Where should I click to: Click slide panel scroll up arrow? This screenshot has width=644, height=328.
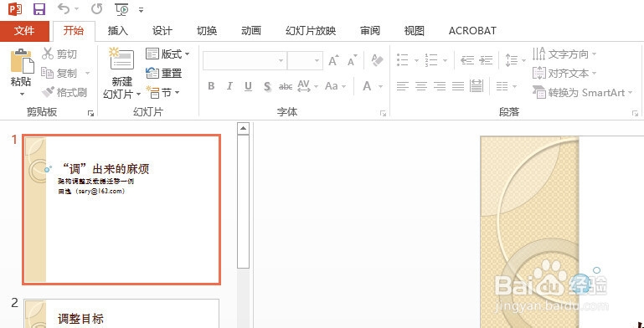(244, 129)
